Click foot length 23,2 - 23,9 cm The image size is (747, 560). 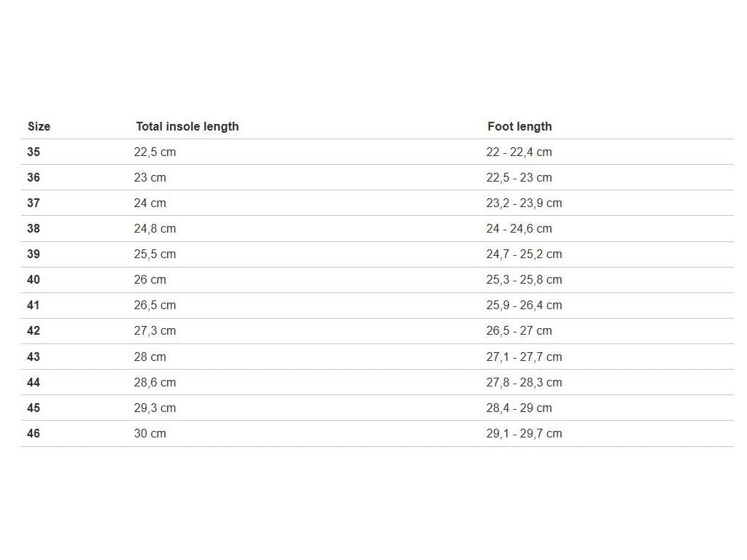[x=524, y=203]
